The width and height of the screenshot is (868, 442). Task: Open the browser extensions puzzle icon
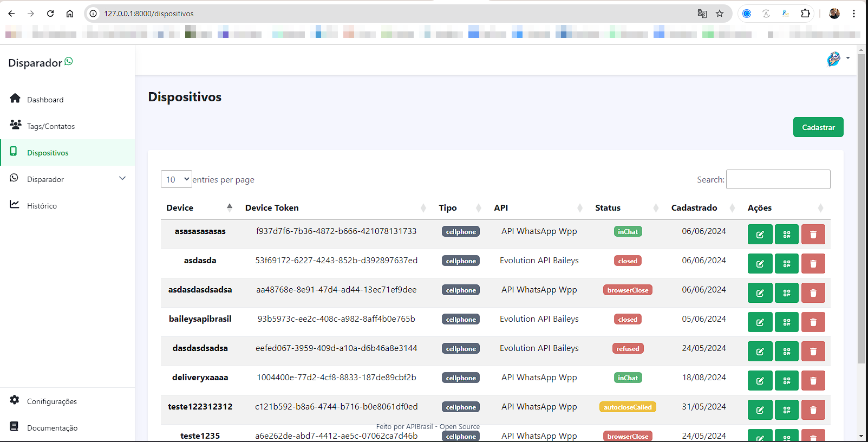806,14
